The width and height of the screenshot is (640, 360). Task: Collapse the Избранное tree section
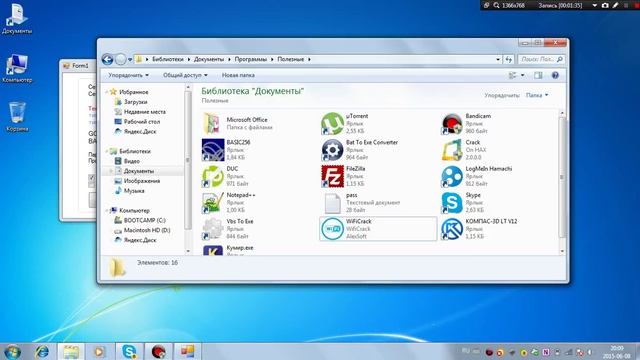click(x=107, y=92)
